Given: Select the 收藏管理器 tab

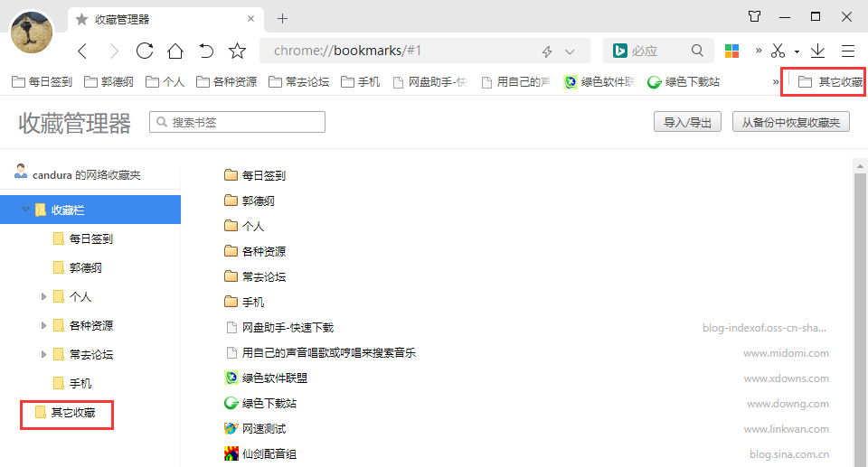Looking at the screenshot, I should [x=165, y=19].
